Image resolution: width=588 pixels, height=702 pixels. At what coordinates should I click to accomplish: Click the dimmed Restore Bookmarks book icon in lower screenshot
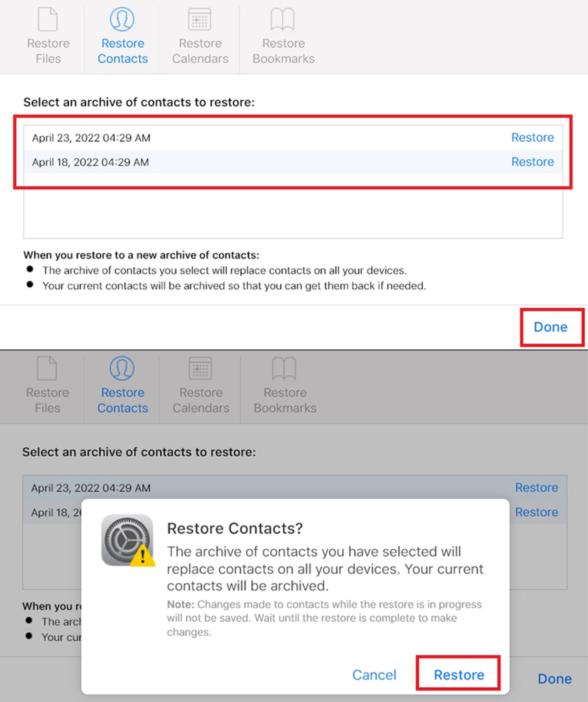point(284,368)
